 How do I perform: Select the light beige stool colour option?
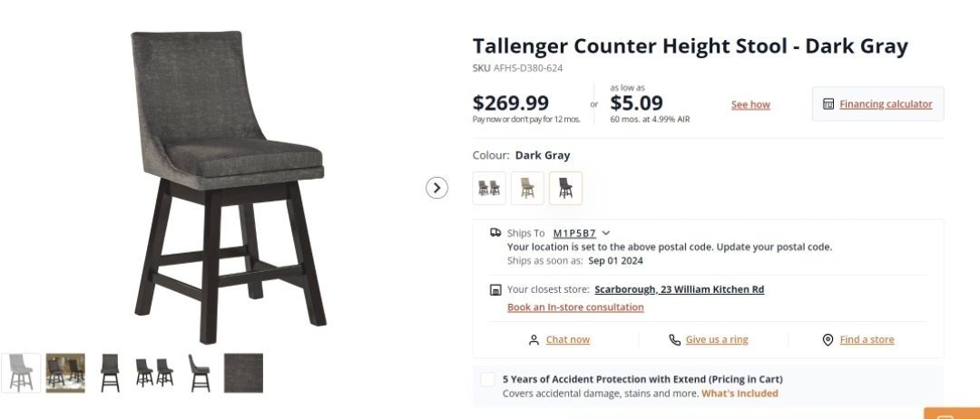[527, 188]
